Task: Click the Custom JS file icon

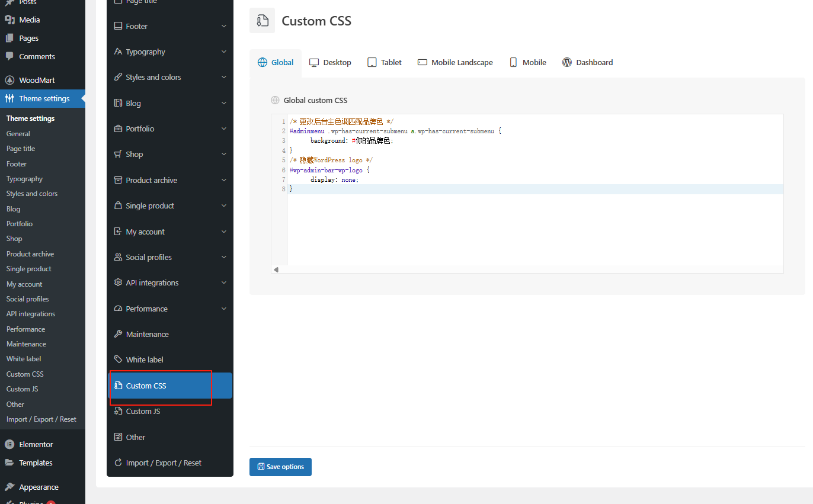Action: coord(118,411)
